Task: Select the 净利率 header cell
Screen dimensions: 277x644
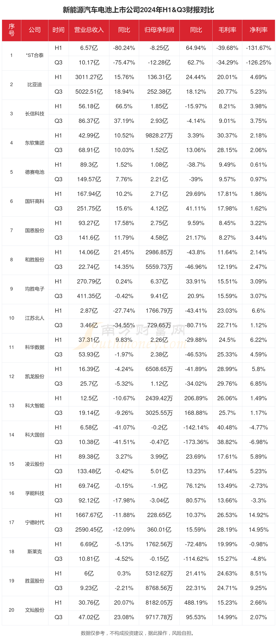Action: tap(258, 30)
